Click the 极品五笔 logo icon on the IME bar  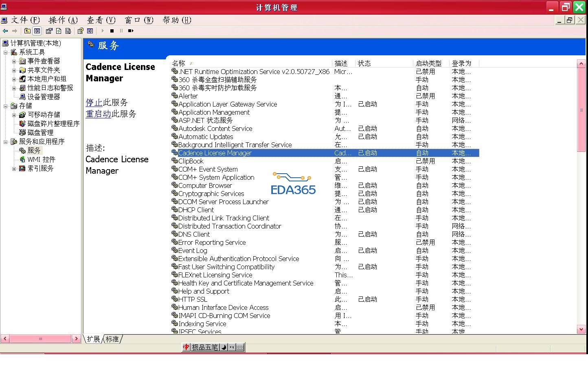[186, 347]
